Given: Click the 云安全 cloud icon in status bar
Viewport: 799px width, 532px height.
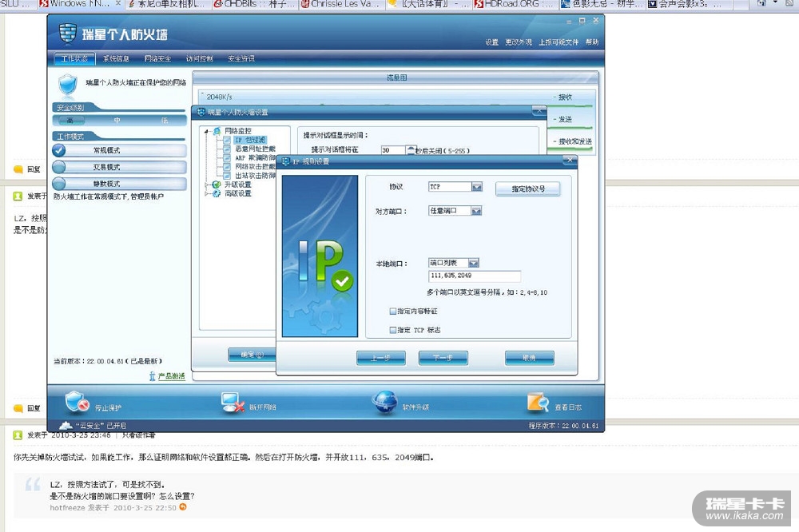Looking at the screenshot, I should [66, 425].
